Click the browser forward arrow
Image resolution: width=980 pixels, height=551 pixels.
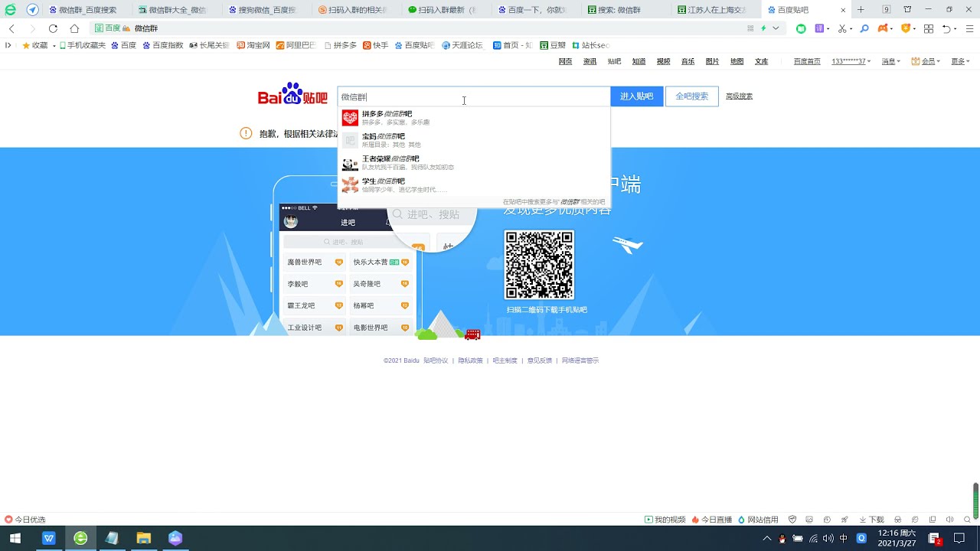(x=32, y=28)
